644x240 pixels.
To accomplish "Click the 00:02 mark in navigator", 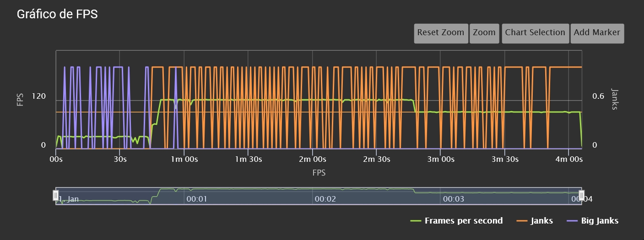I will [x=325, y=199].
